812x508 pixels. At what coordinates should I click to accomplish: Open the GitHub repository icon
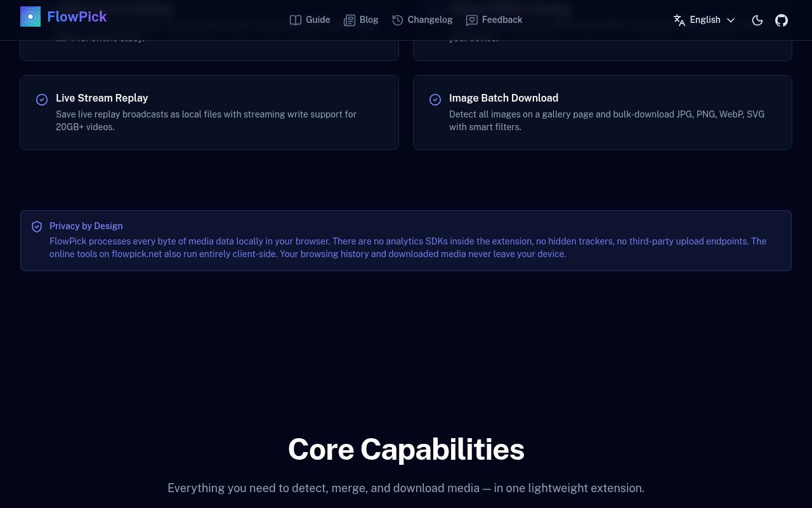[782, 20]
